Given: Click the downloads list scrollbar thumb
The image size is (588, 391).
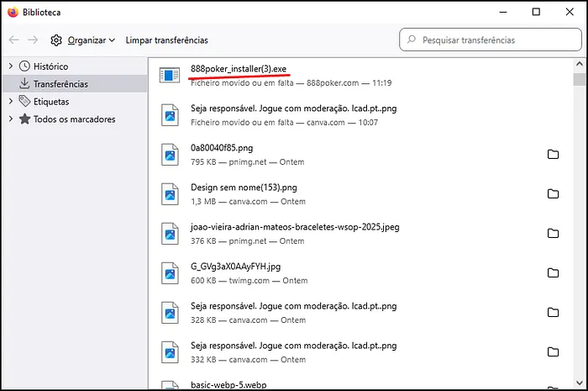Looking at the screenshot, I should tap(580, 79).
